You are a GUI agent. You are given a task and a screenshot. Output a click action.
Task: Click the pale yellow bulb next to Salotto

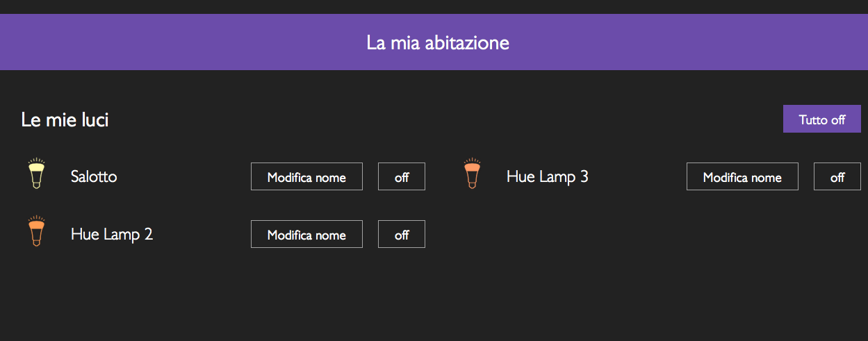click(x=36, y=174)
